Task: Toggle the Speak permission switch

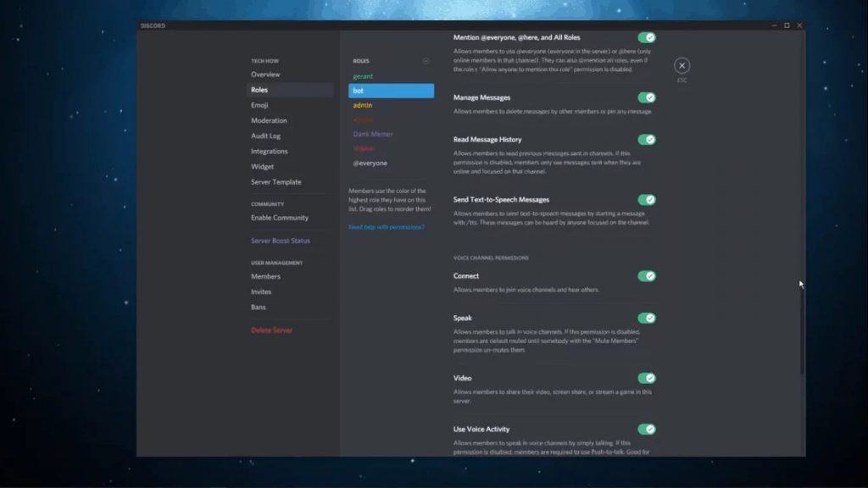Action: coord(647,319)
